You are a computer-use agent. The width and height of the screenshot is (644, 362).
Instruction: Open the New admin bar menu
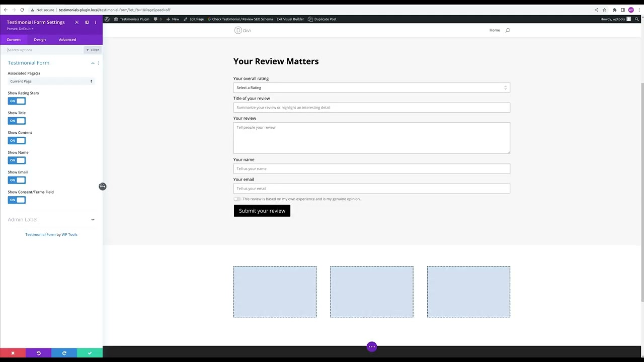173,19
